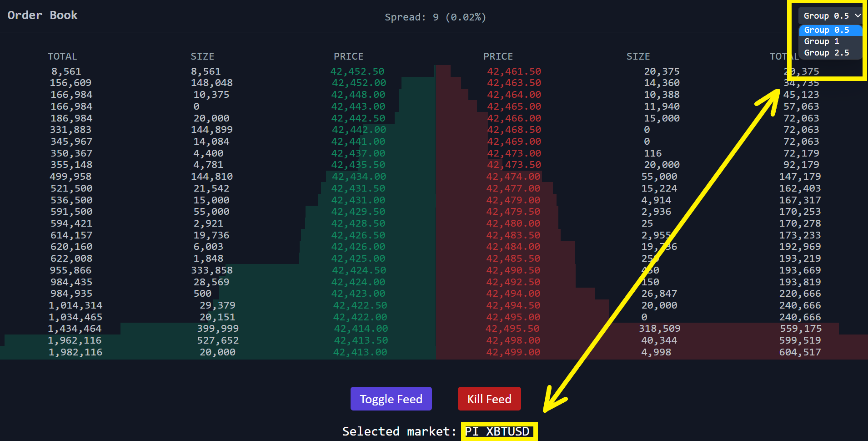Click bid size 527,652

(218, 340)
